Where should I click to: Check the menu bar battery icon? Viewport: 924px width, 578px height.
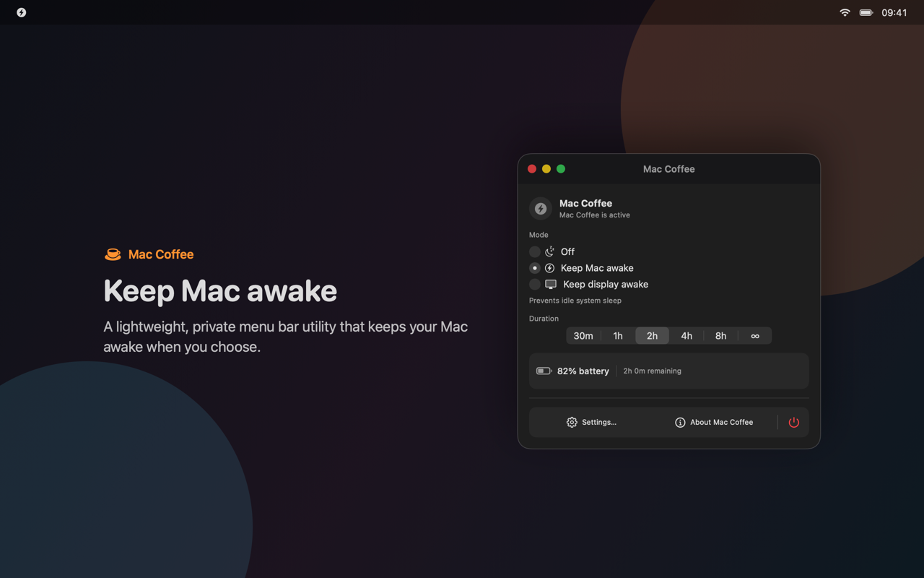(866, 12)
